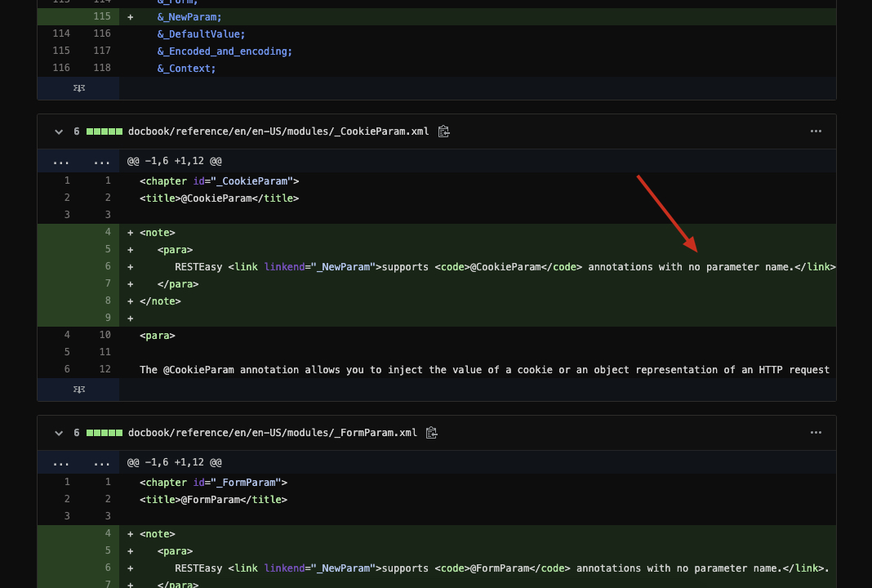
Task: Click the diffstat count 6 for _FormParam.xml
Action: [77, 434]
